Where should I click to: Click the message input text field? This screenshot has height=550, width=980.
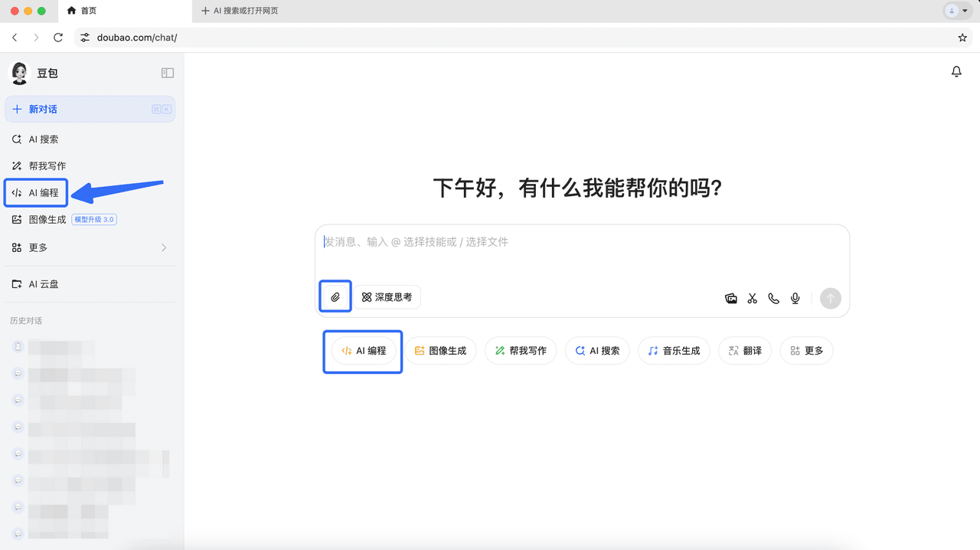click(582, 253)
